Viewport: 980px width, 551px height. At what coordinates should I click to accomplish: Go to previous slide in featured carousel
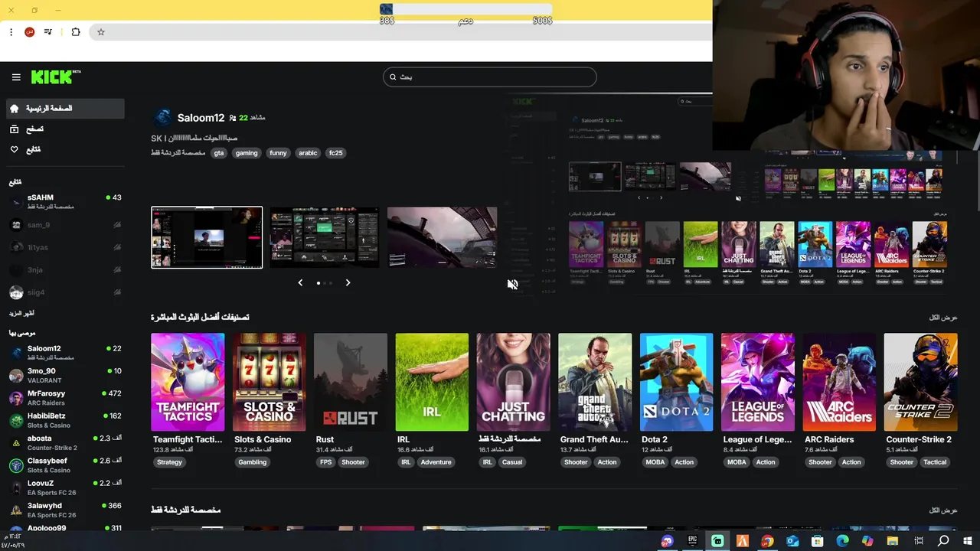pyautogui.click(x=300, y=282)
